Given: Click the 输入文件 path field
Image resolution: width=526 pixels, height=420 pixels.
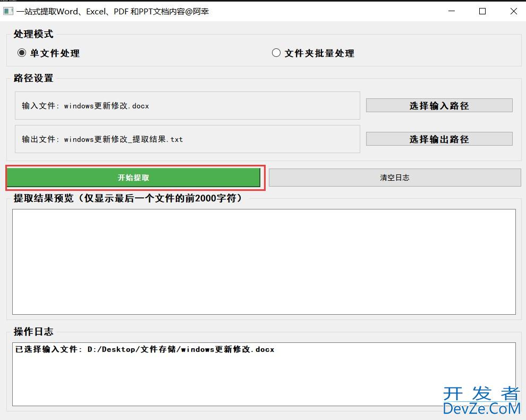Looking at the screenshot, I should pos(187,106).
